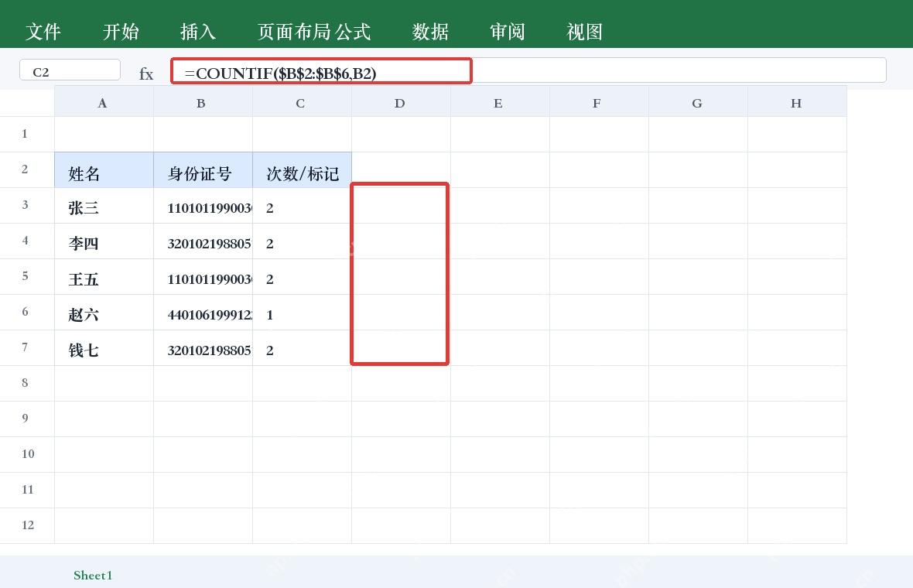Screen dimensions: 913x588
Task: Select the cell containing 钱七
Action: [104, 347]
